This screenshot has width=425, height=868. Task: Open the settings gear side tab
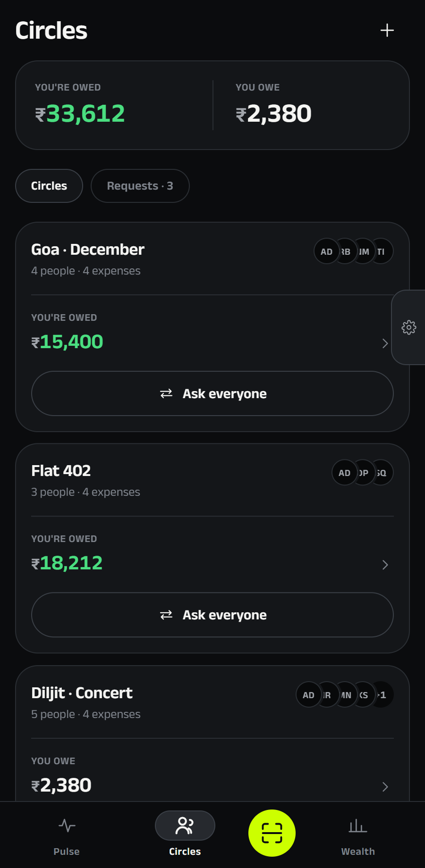[408, 327]
